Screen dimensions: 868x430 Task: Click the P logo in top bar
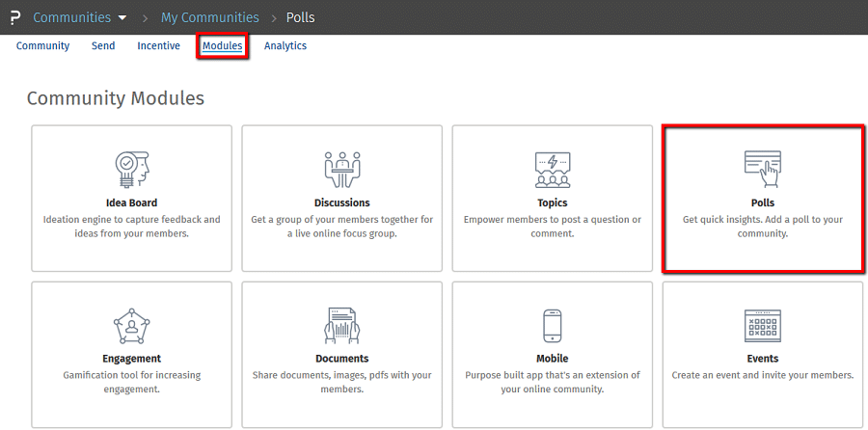click(x=14, y=17)
